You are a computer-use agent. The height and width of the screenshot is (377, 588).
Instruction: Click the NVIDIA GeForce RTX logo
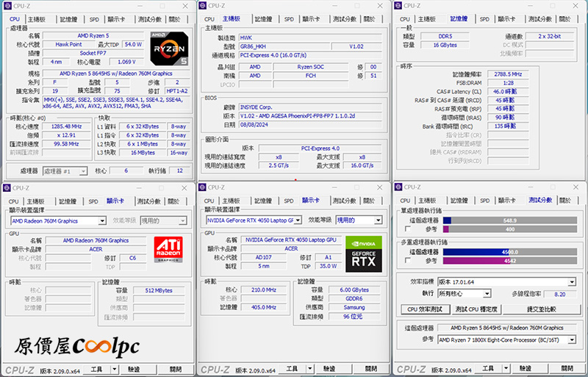[364, 254]
